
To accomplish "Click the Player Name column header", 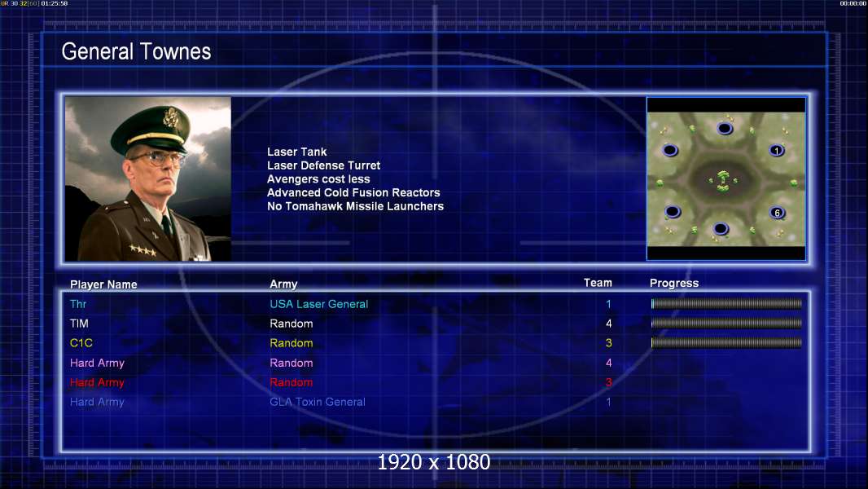I will (x=103, y=284).
